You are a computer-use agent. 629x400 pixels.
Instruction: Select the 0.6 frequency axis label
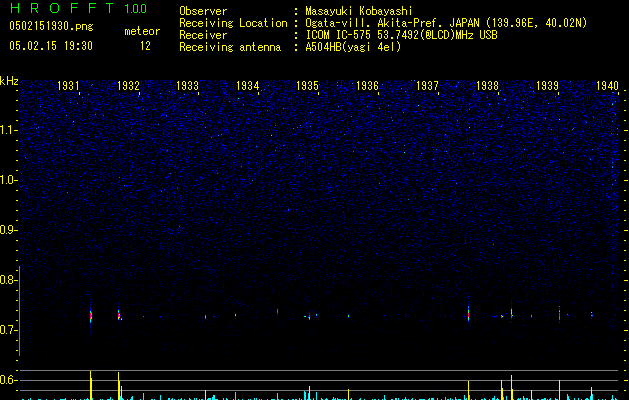tap(9, 380)
